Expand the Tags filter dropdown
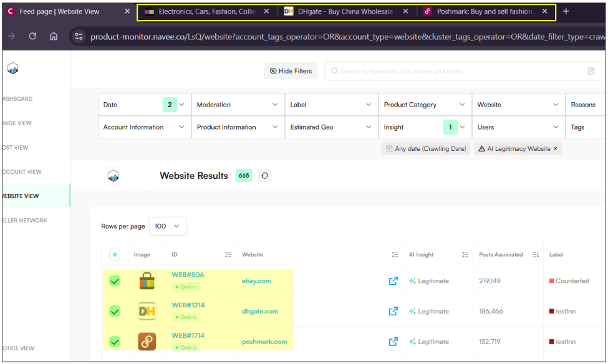This screenshot has height=364, width=608. (586, 127)
